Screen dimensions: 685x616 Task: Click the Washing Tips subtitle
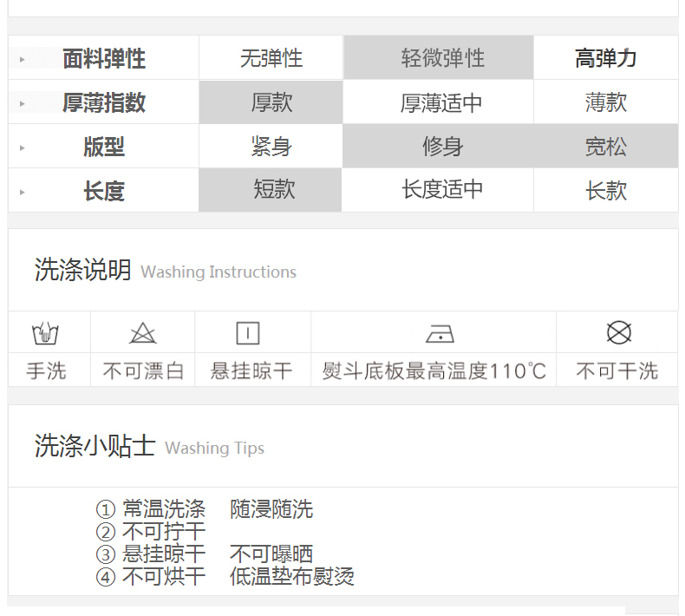click(214, 449)
